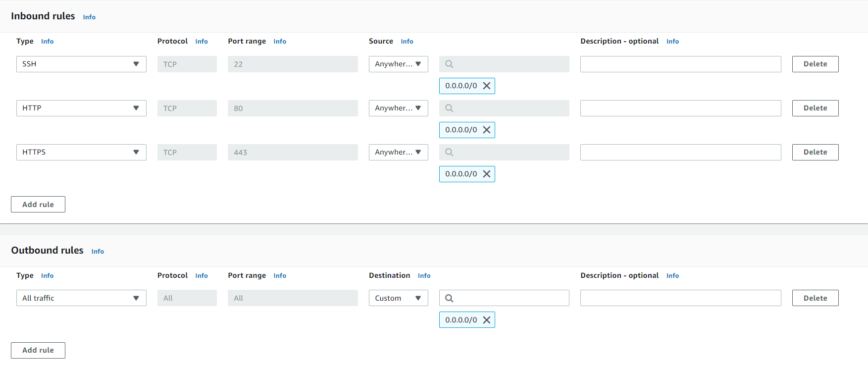Click the port range field showing 80
Viewport: 868px width, 369px height.
293,108
